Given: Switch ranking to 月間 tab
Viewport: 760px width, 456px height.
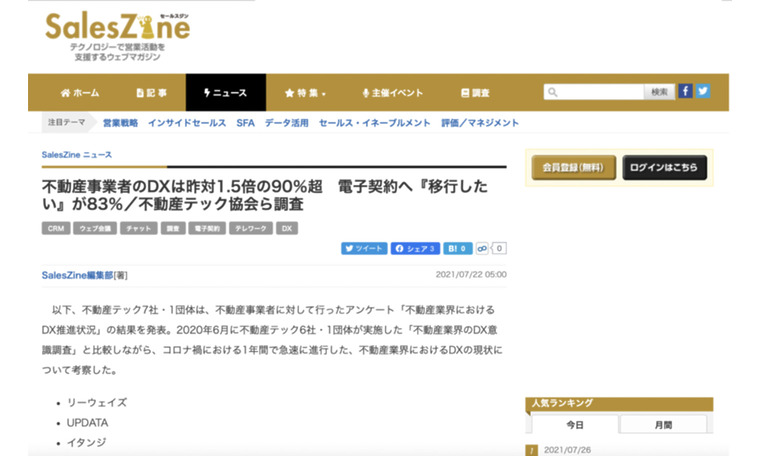Looking at the screenshot, I should click(x=662, y=425).
